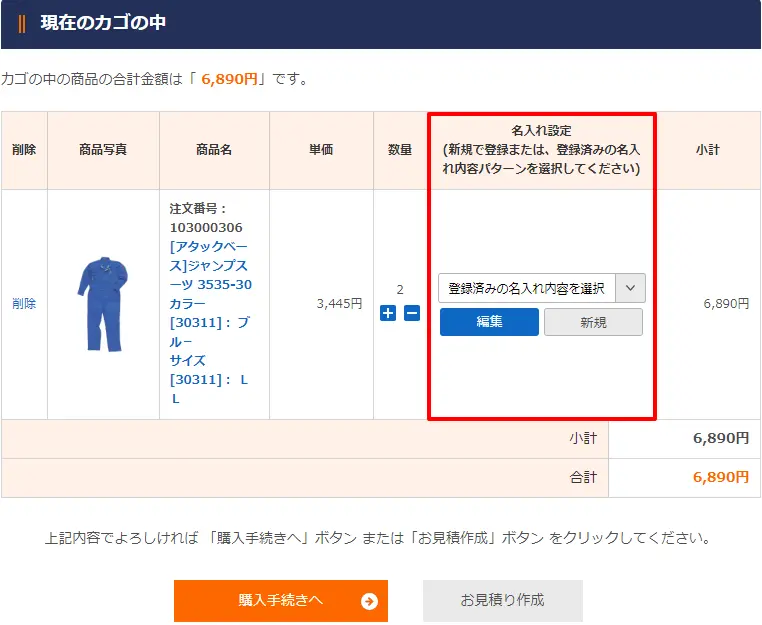Click the サイズ [30311]：L link text
Screen dimensions: 762x625
200,379
